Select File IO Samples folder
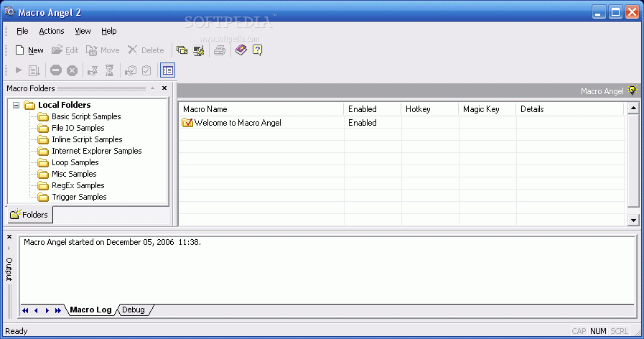Screen dimensions: 644x339 pyautogui.click(x=78, y=128)
